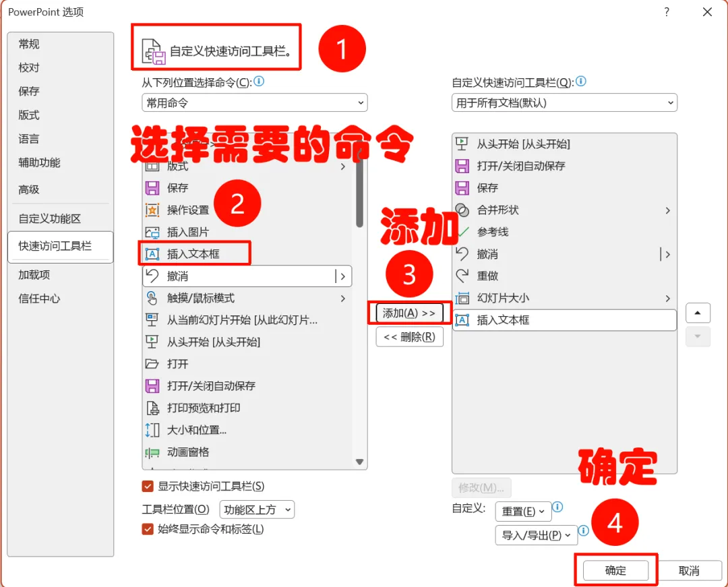Click the << Remove (删除) button

coord(409,337)
